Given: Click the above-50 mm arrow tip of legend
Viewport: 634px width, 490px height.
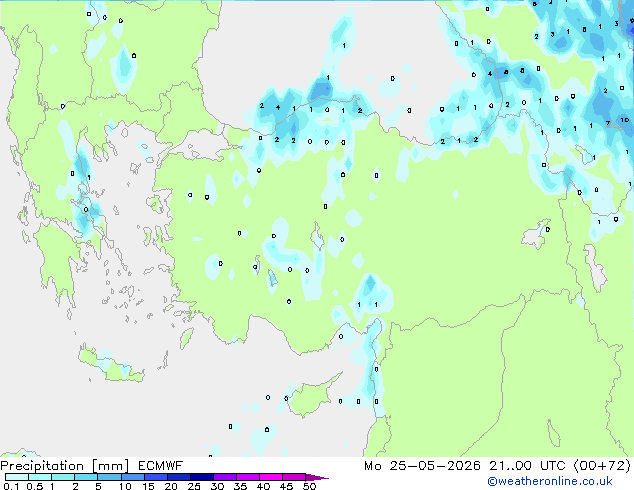Looking at the screenshot, I should [x=317, y=477].
